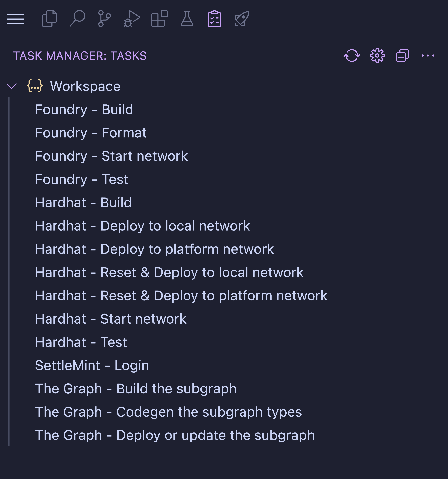Select the Task Manager clipboard icon

tap(214, 19)
